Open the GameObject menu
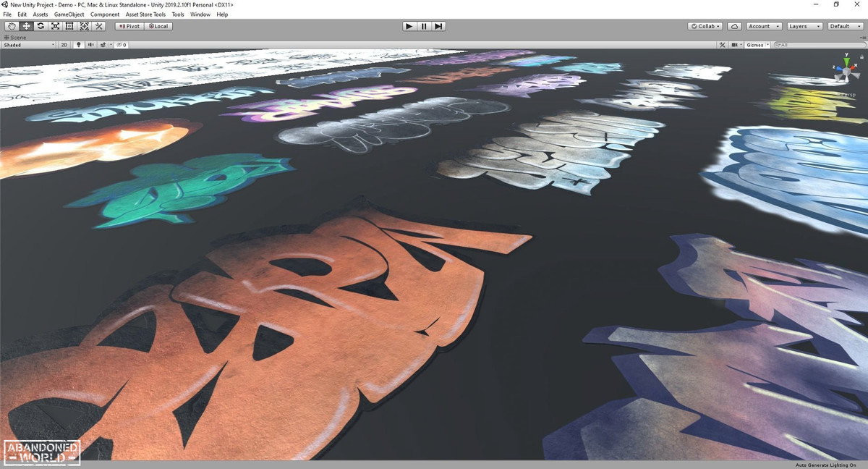The height and width of the screenshot is (469, 868). (69, 14)
